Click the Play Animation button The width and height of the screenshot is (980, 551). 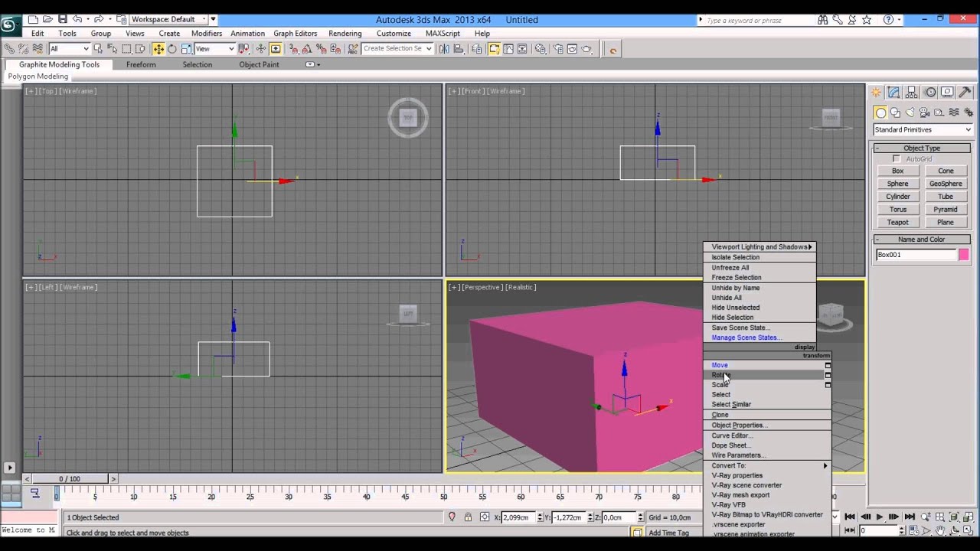coord(879,517)
